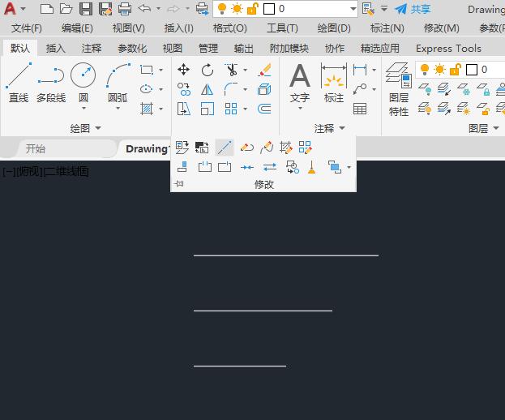The width and height of the screenshot is (505, 420).
Task: Click the 文字 text button
Action: point(300,83)
